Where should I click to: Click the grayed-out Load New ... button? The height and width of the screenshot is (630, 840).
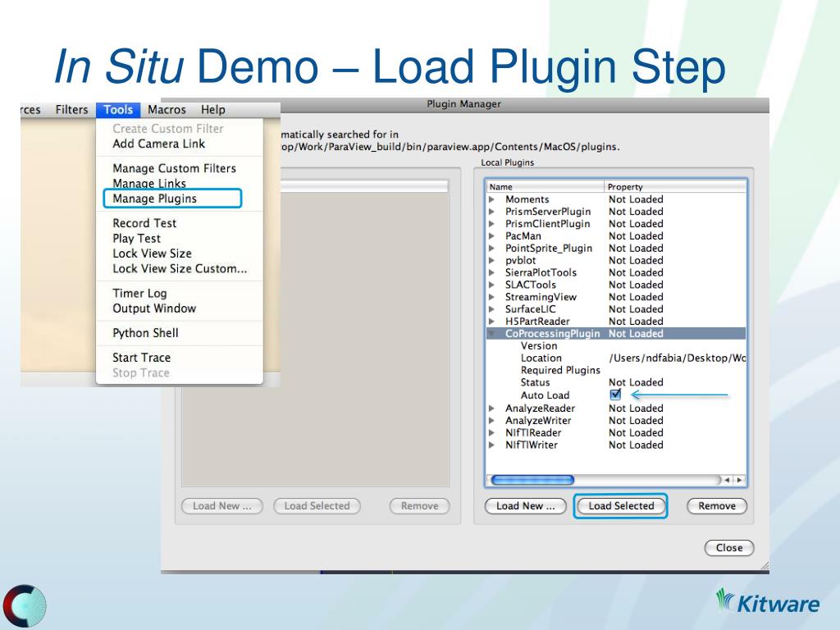tap(221, 505)
